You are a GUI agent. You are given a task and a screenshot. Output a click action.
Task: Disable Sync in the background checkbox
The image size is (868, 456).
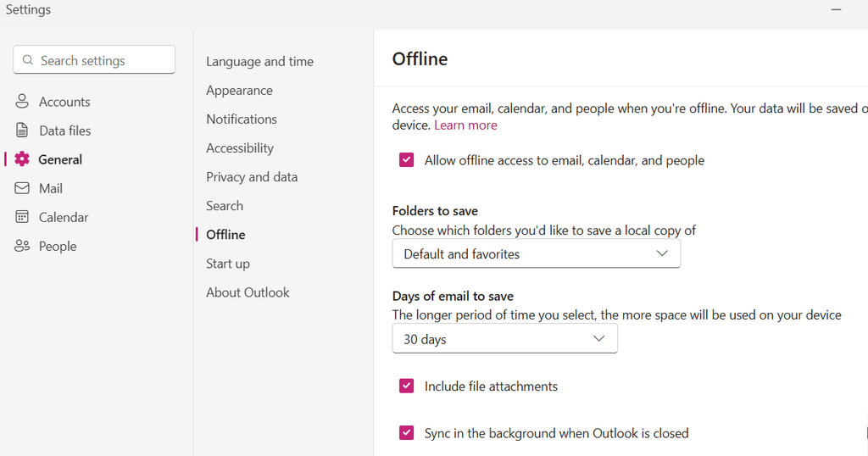coord(406,433)
